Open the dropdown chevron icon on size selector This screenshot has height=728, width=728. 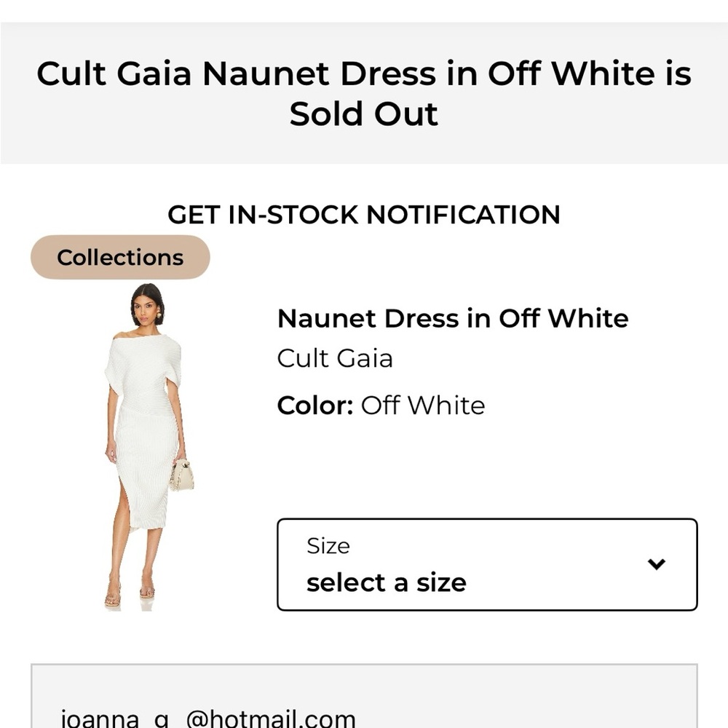(x=656, y=563)
